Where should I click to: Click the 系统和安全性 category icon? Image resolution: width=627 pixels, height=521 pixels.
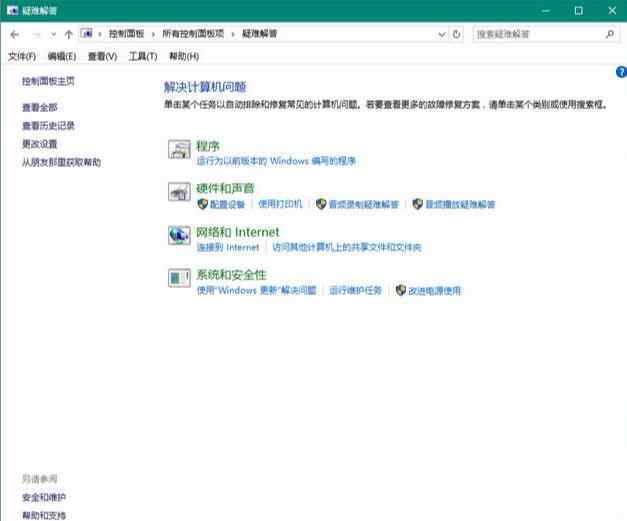click(179, 278)
